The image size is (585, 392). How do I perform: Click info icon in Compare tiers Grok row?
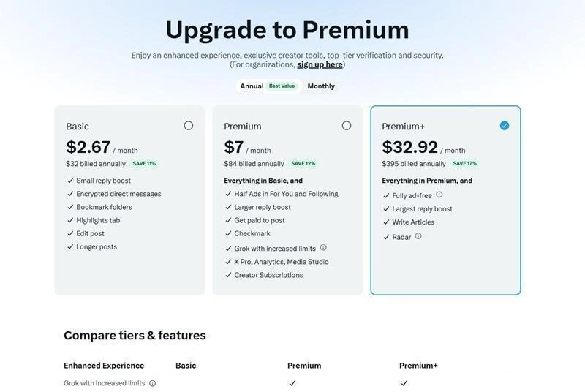152,383
